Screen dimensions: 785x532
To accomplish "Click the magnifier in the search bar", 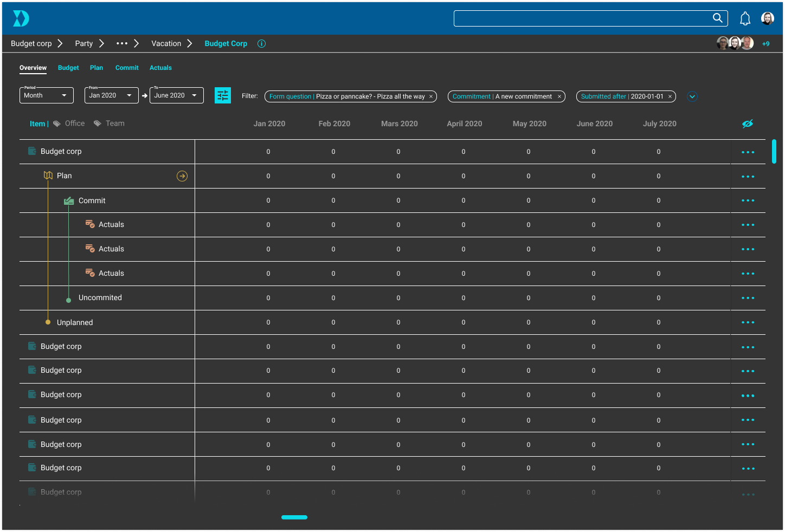I will pyautogui.click(x=717, y=18).
